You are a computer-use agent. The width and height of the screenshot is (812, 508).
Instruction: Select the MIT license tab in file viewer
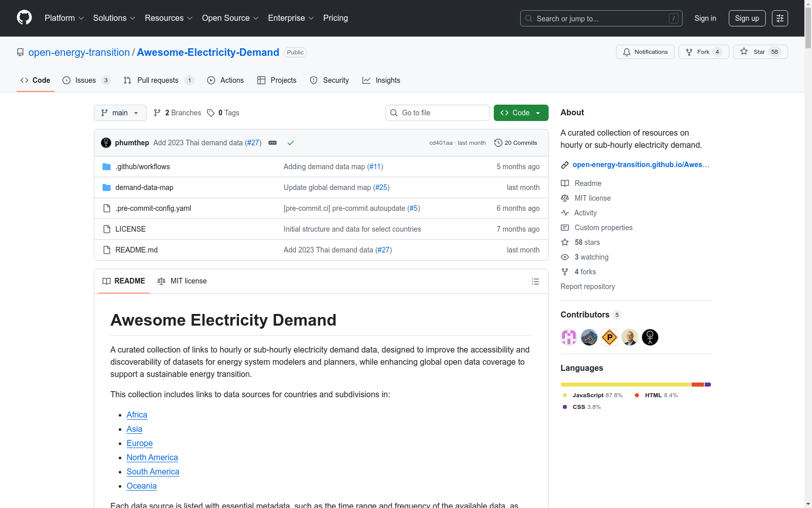[x=182, y=281]
